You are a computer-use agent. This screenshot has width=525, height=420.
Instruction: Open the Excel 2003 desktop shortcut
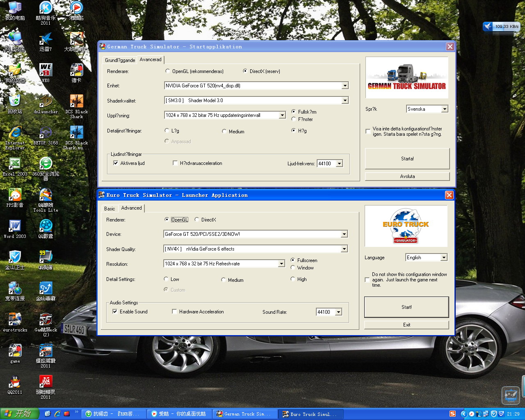tap(15, 167)
